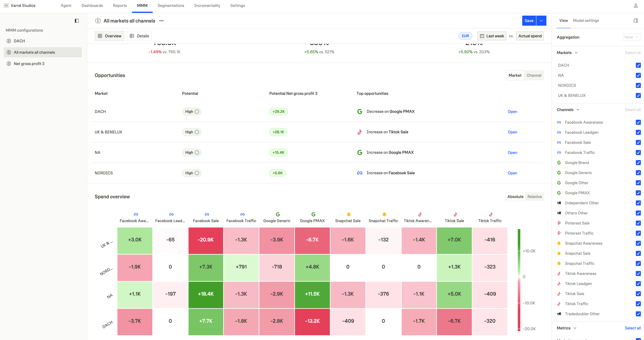The image size is (644, 340).
Task: Click the +29.2K potential profit badge
Action: [x=279, y=112]
